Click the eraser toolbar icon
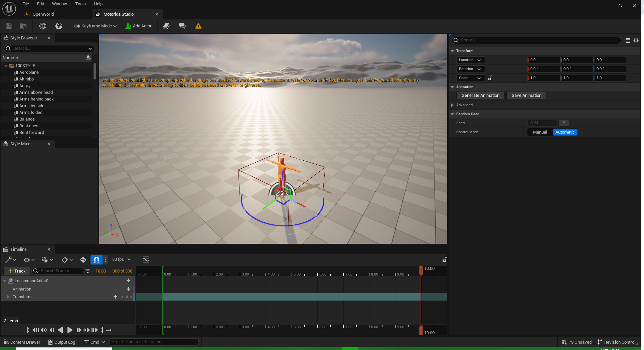 click(x=166, y=26)
